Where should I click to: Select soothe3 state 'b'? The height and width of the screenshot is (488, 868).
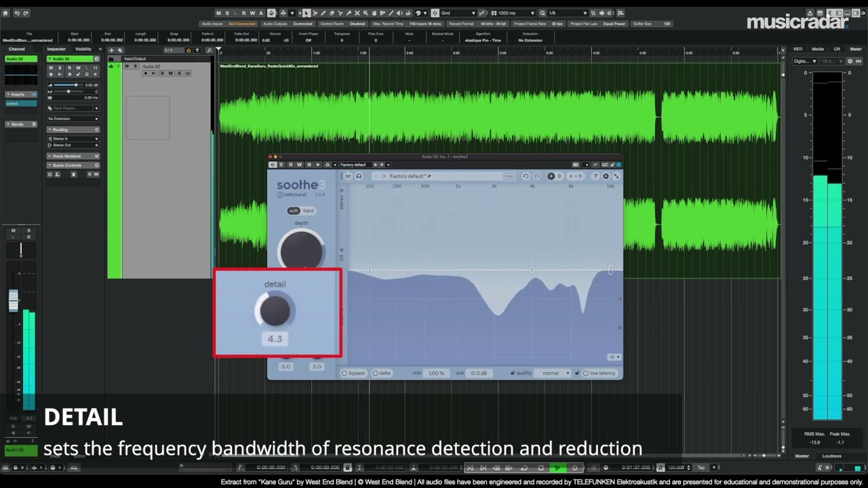pos(559,176)
